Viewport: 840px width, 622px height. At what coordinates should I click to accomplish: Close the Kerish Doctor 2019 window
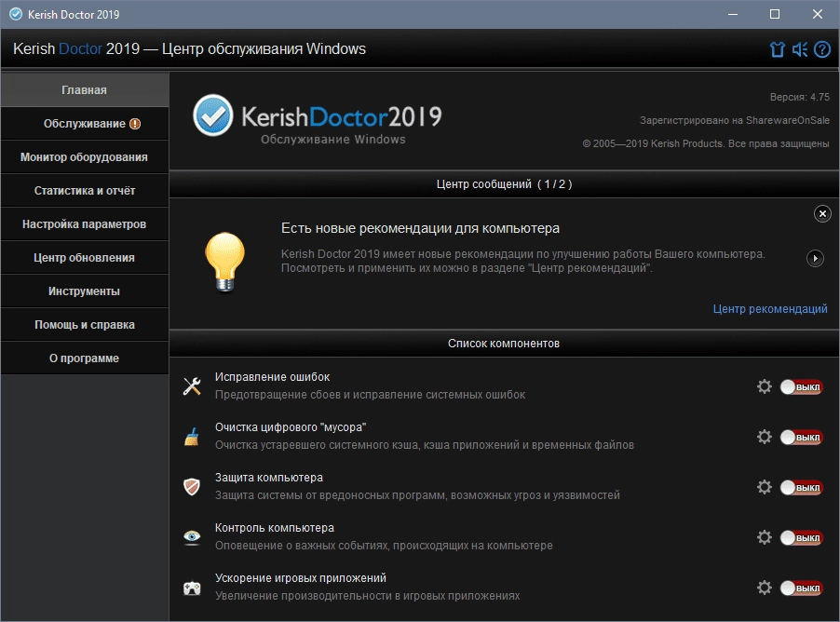[818, 15]
